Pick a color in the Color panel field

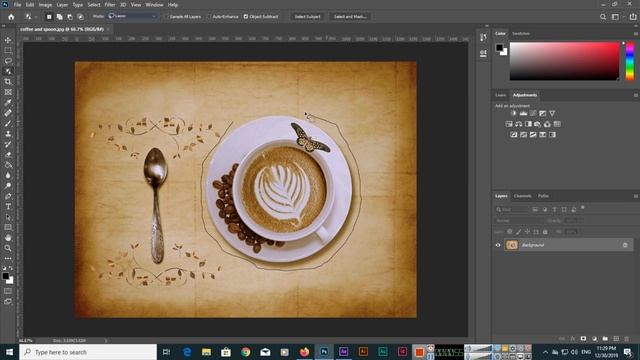click(564, 61)
